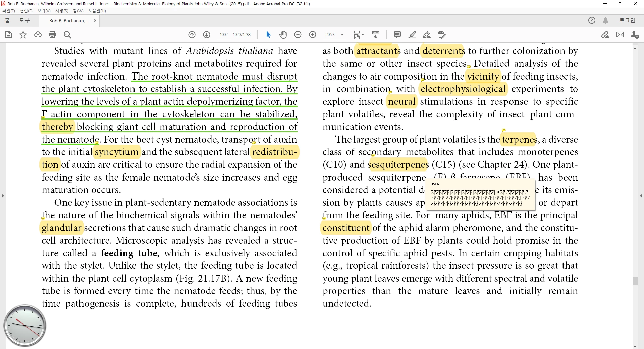Close the Bob B. Buchanan document tab
The height and width of the screenshot is (349, 644).
(x=95, y=21)
